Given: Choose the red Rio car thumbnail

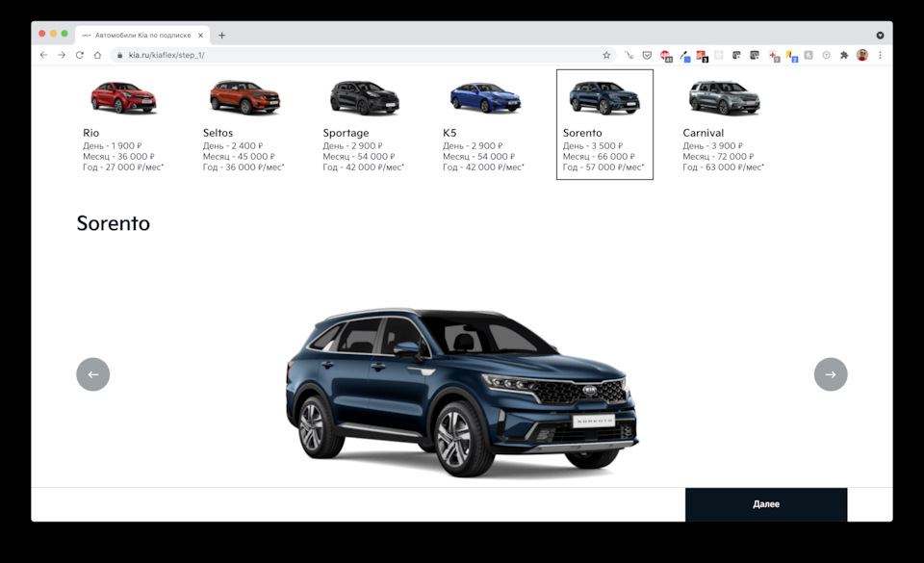Looking at the screenshot, I should (123, 97).
